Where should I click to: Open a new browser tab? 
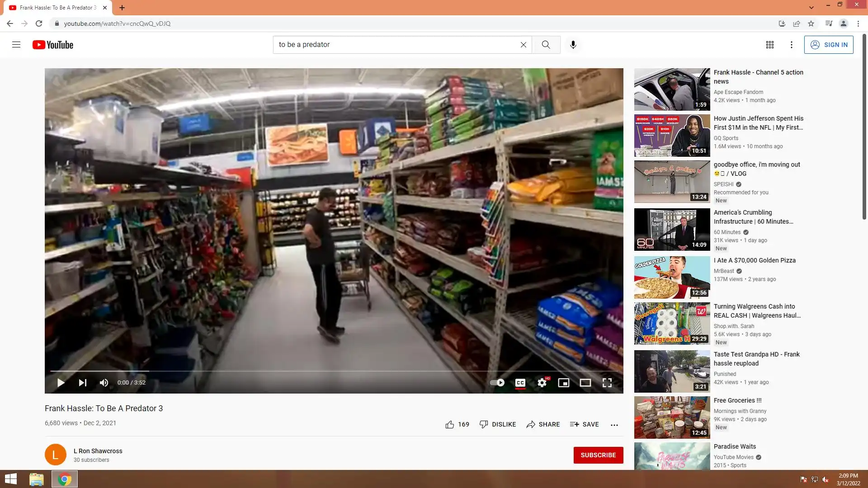coord(122,8)
